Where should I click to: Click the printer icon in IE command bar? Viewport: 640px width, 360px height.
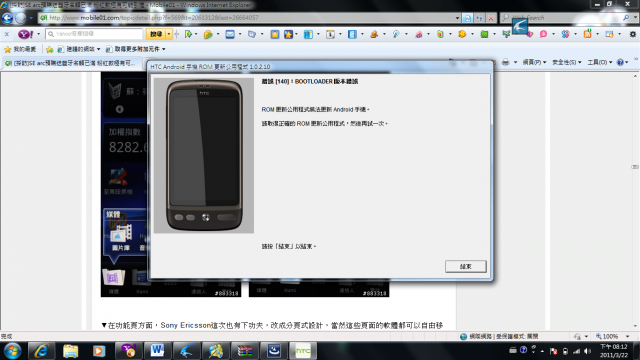[505, 62]
